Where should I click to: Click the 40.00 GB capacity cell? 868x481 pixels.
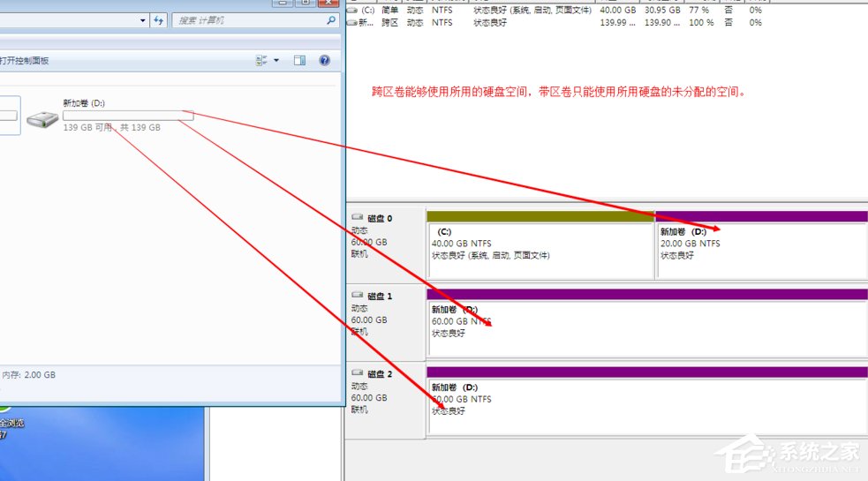[618, 10]
